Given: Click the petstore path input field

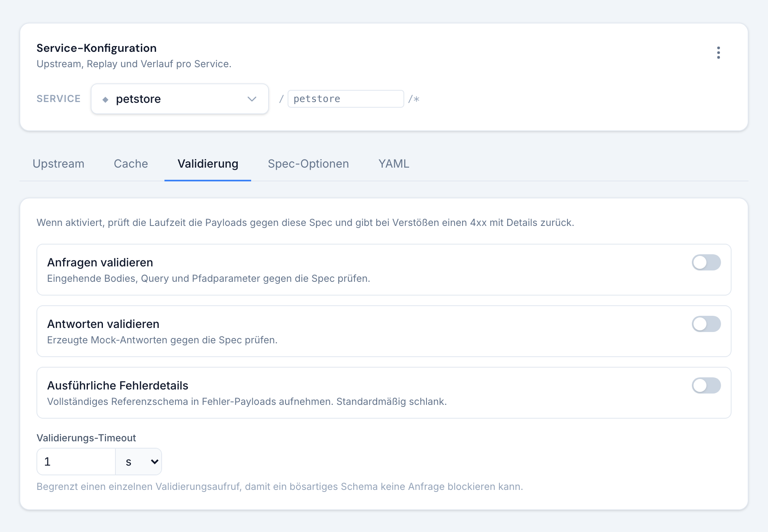Looking at the screenshot, I should tap(346, 99).
